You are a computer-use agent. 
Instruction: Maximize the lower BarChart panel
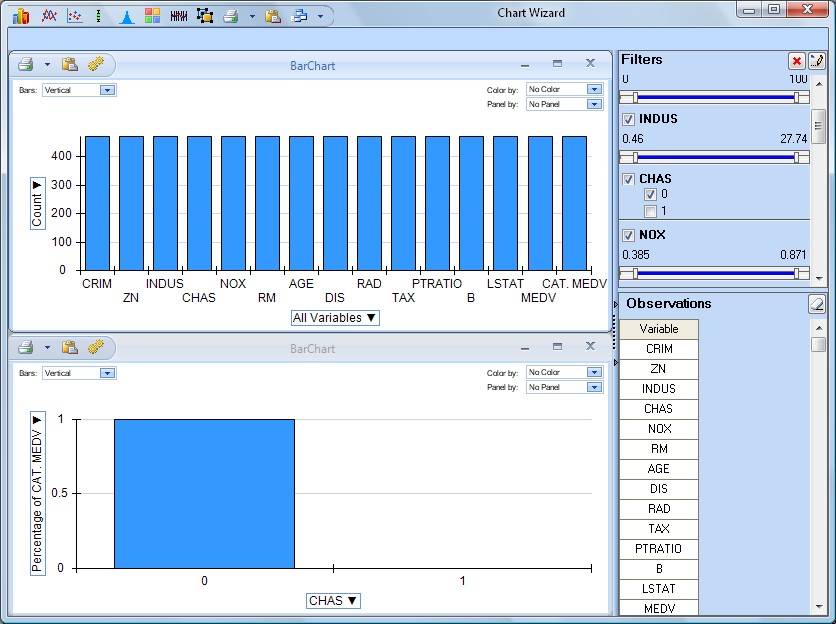pyautogui.click(x=558, y=346)
